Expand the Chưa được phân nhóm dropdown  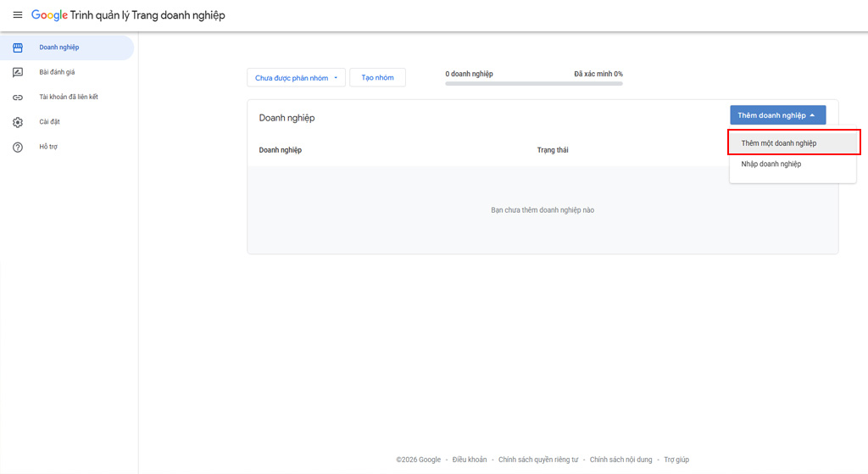click(x=296, y=77)
